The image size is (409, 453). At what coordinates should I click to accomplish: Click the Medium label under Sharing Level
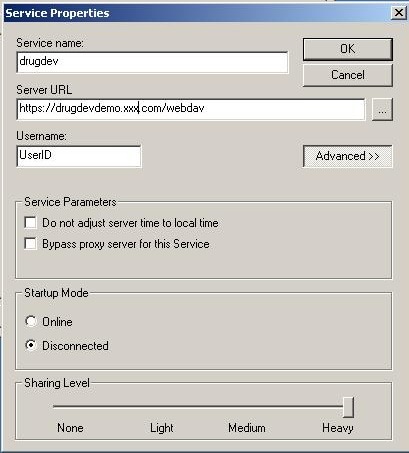(x=247, y=428)
